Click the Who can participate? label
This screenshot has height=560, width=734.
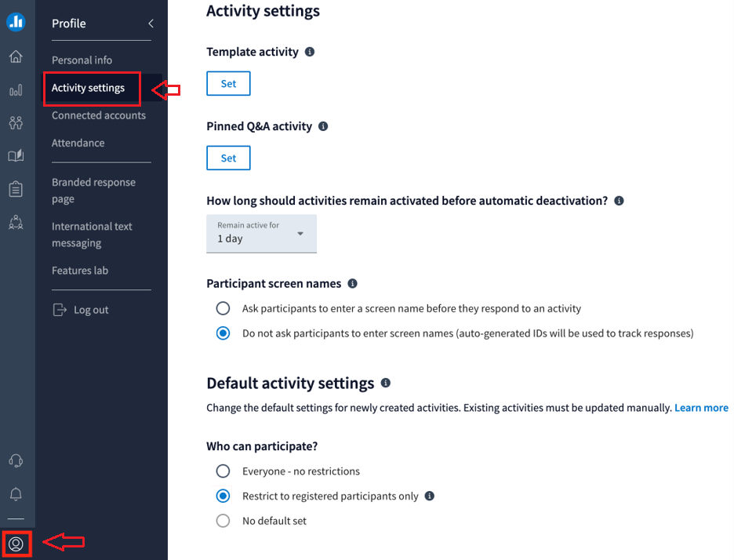[262, 446]
